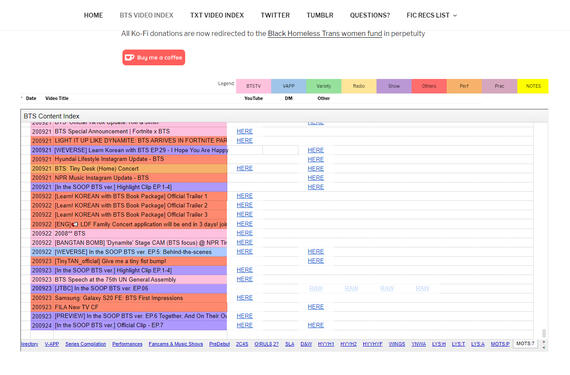Click the mauve Prac legend swatch

click(499, 86)
